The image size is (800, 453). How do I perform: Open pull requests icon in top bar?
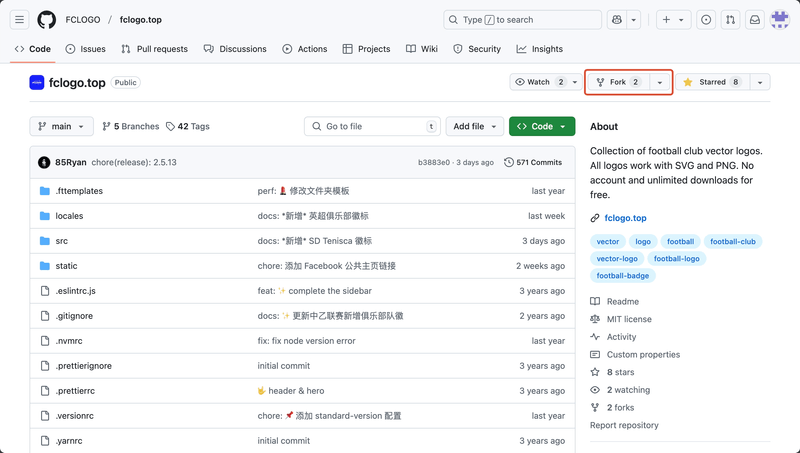tap(731, 20)
